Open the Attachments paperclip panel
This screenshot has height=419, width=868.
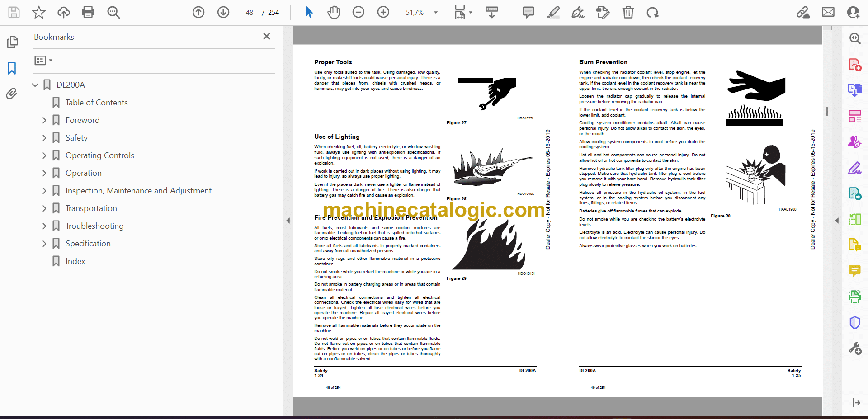pos(12,94)
